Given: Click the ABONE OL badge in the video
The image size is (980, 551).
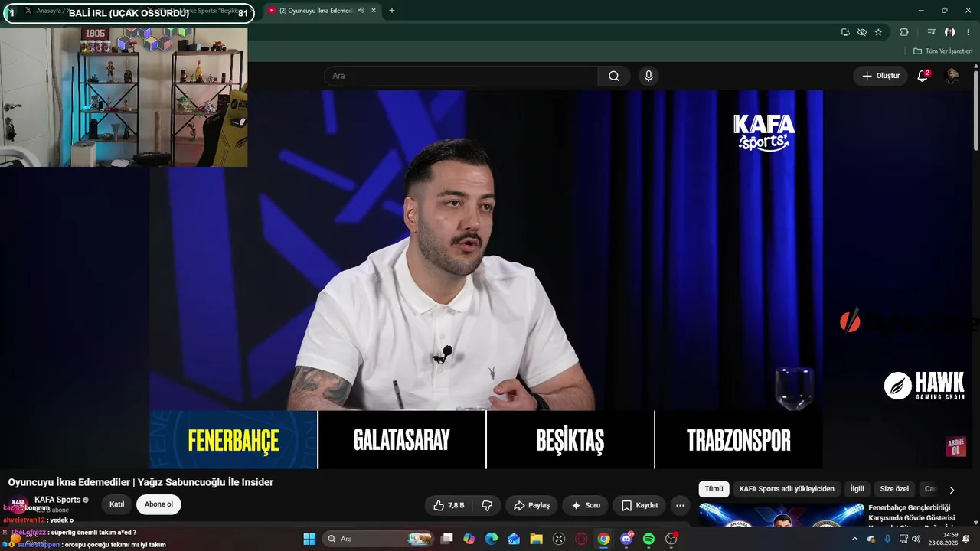Looking at the screenshot, I should 955,447.
